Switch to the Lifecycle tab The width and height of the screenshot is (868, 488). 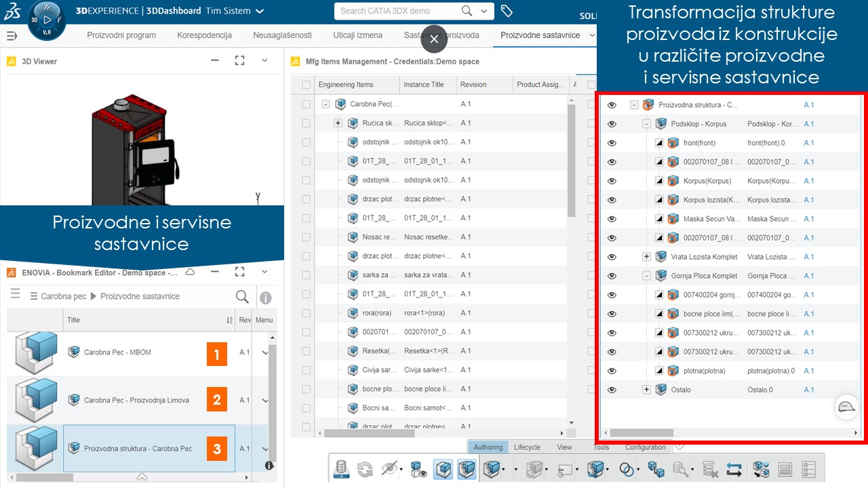click(x=528, y=447)
